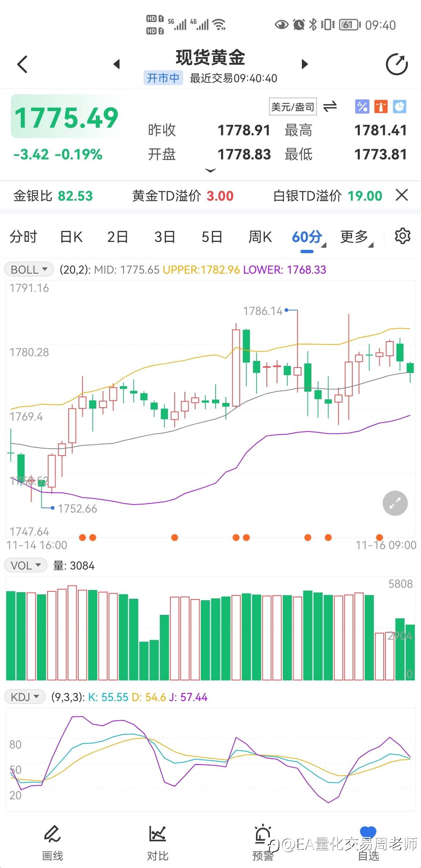The image size is (421, 868).
Task: Toggle the 美元/盎司 unit switch
Action: pos(293,107)
